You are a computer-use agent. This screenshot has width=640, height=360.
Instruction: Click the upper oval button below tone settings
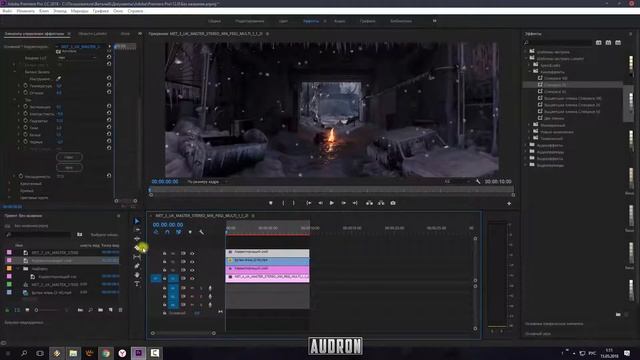69,157
